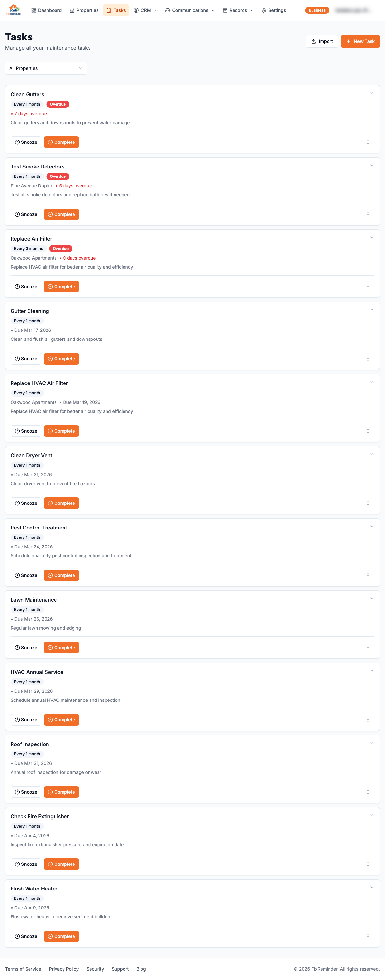Expand the Test Smoke Detectors card
This screenshot has width=385, height=980.
pos(372,165)
